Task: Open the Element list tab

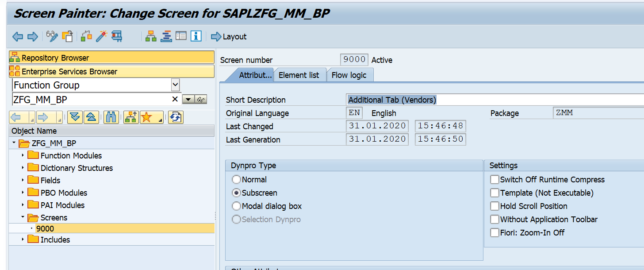Action: tap(300, 75)
